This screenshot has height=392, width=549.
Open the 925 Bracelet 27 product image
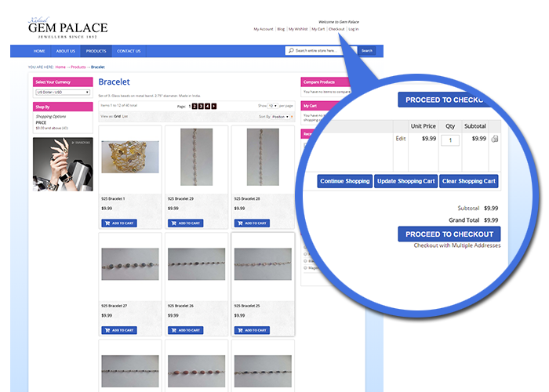tap(130, 264)
